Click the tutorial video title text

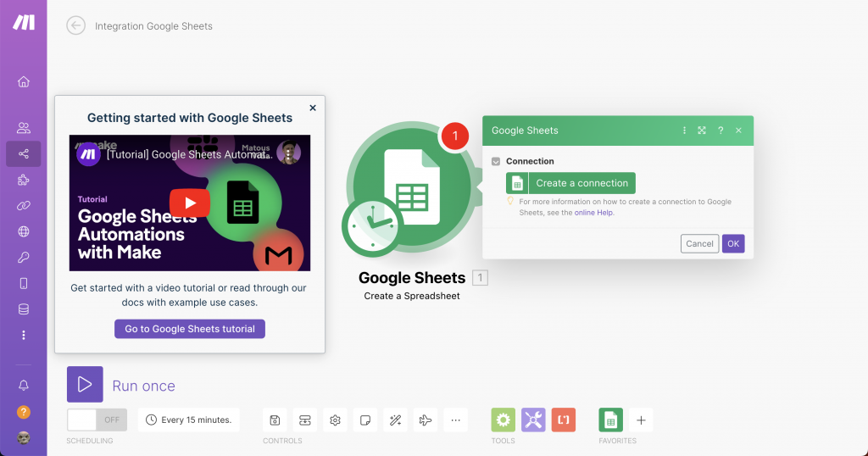[190, 154]
